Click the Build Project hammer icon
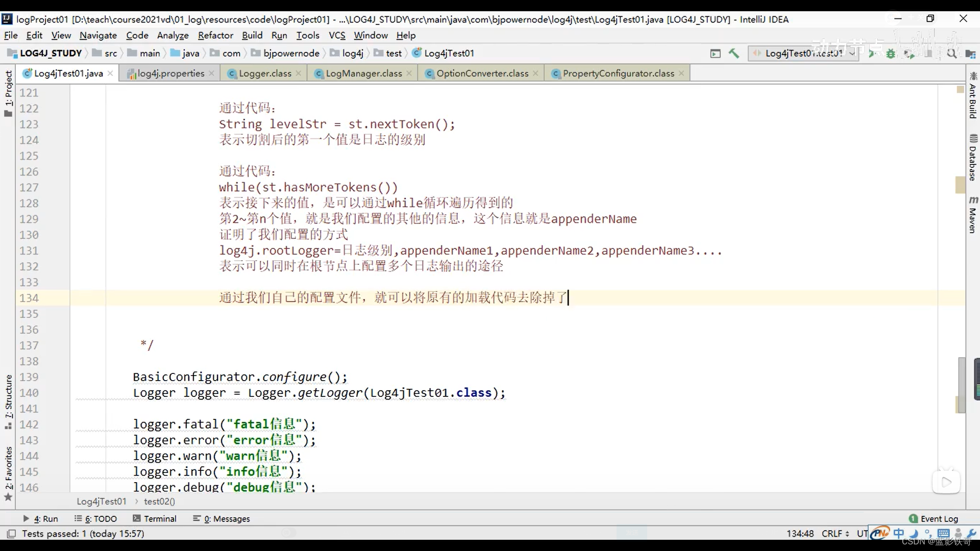This screenshot has height=551, width=980. 733,53
